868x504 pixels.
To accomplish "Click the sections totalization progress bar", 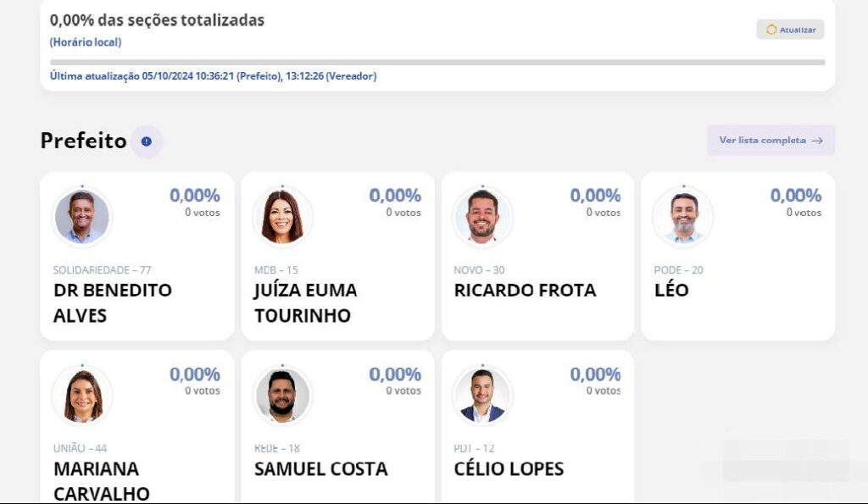I will (x=437, y=62).
